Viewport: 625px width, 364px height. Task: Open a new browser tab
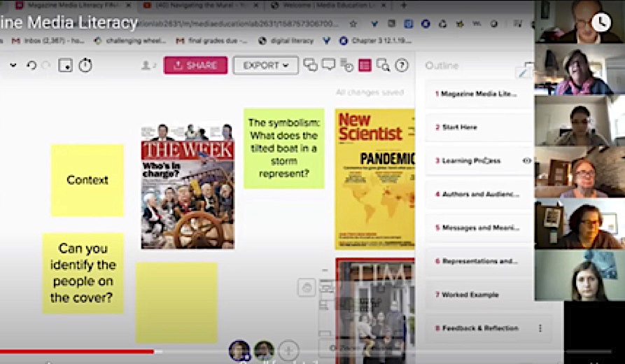(403, 5)
